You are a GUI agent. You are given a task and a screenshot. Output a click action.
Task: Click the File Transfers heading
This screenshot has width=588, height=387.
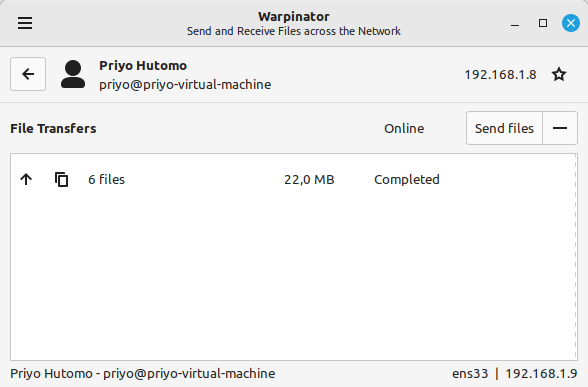tap(53, 129)
